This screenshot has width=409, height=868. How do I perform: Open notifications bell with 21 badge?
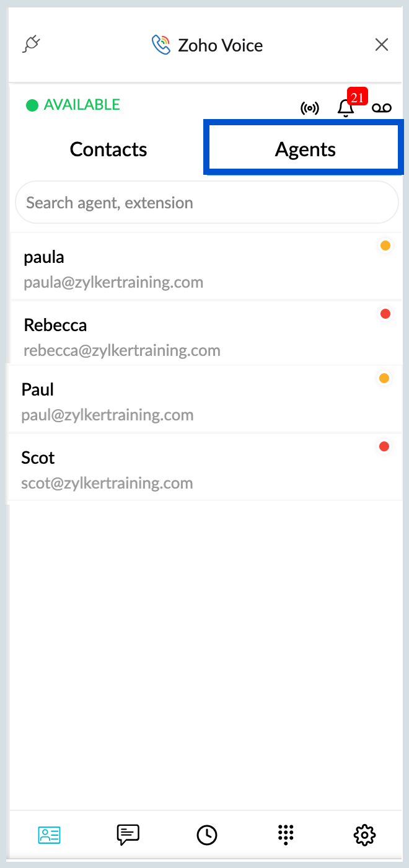tap(346, 108)
